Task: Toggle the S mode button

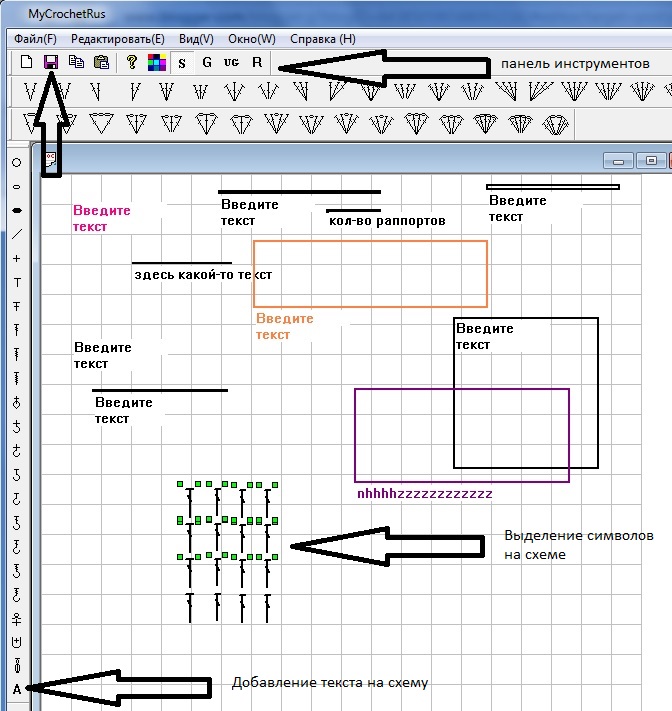Action: pos(182,63)
